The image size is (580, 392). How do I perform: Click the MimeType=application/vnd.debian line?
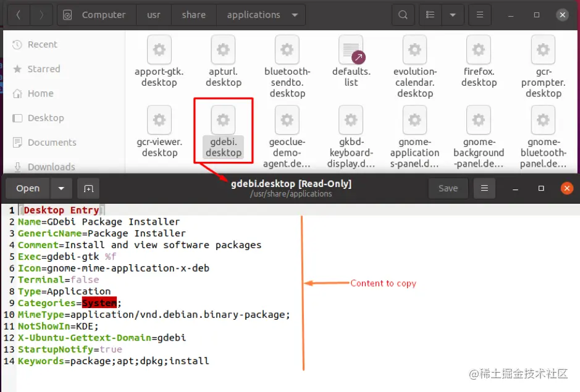[x=154, y=315]
